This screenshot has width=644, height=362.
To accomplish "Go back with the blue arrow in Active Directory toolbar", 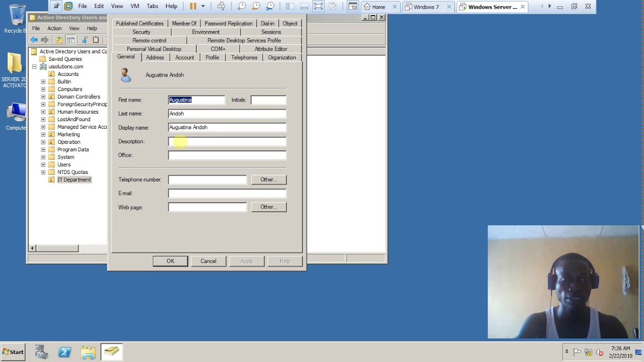I will [x=34, y=40].
